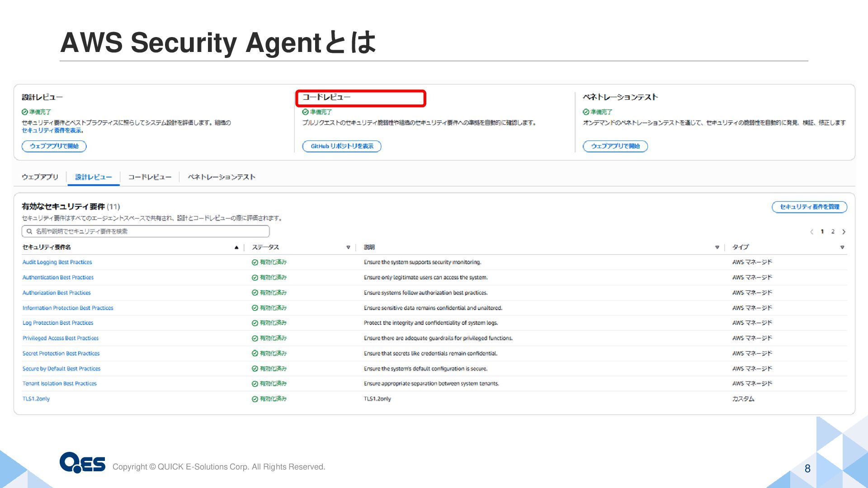Screen dimensions: 868x488
Task: Open the ステータス column filter dropdown
Action: pos(348,247)
